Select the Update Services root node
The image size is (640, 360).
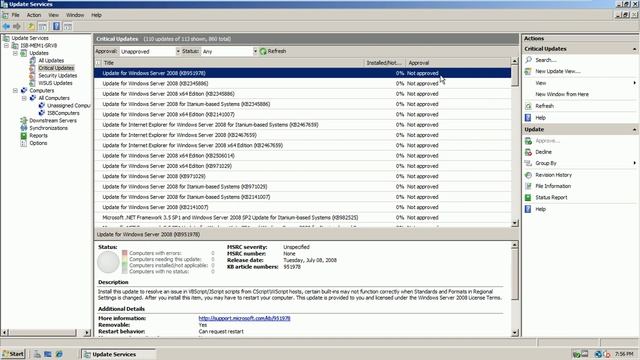(30, 38)
